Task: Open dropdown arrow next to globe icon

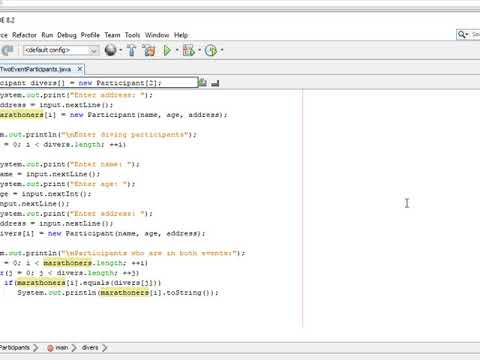Action: point(121,50)
